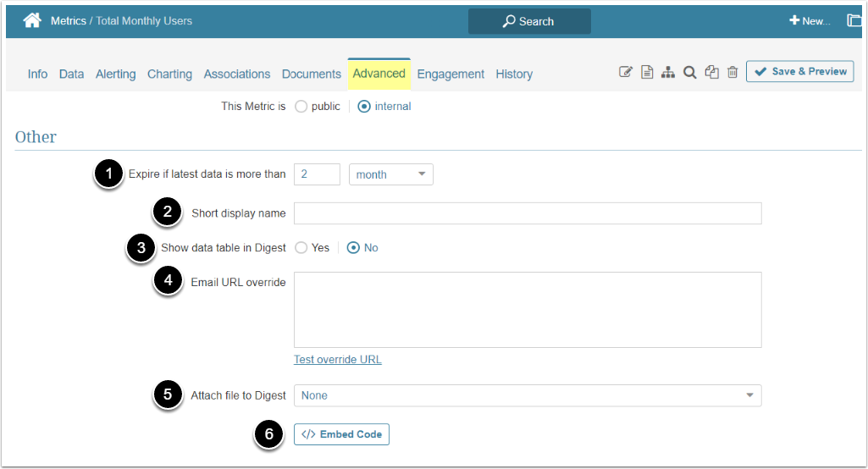Select No for Show data table in Digest
The image size is (868, 469).
(354, 248)
